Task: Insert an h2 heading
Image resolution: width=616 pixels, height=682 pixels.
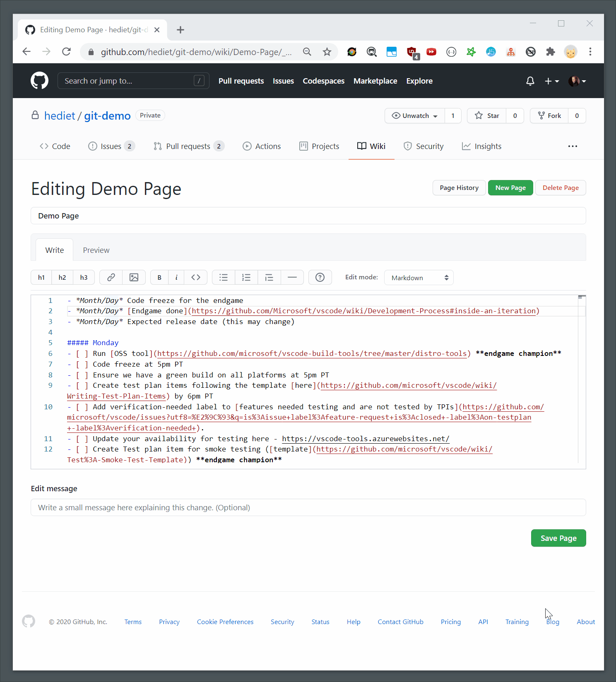Action: point(63,277)
